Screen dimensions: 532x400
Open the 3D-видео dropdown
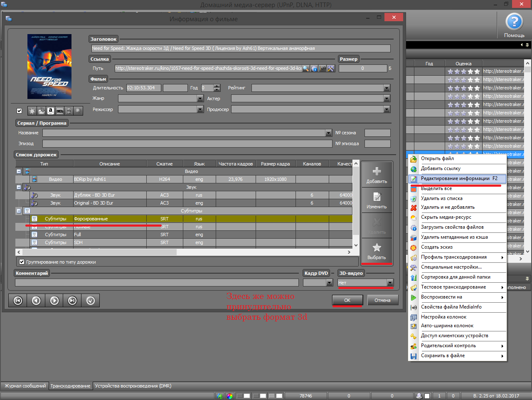pos(390,283)
